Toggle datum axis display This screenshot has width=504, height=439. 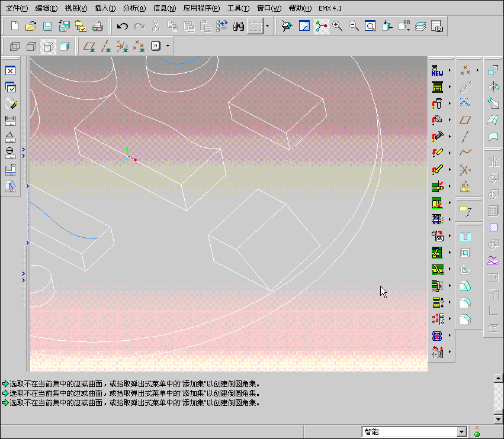pos(106,46)
